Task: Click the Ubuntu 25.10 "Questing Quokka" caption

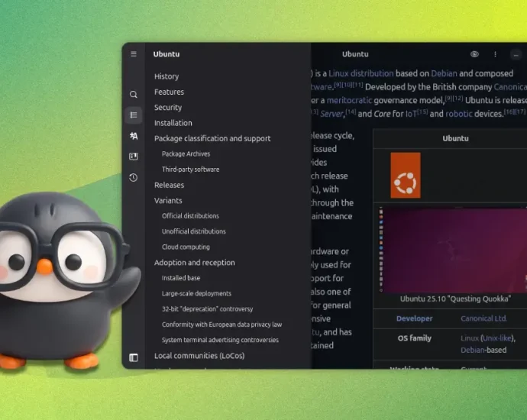Action: tap(455, 299)
